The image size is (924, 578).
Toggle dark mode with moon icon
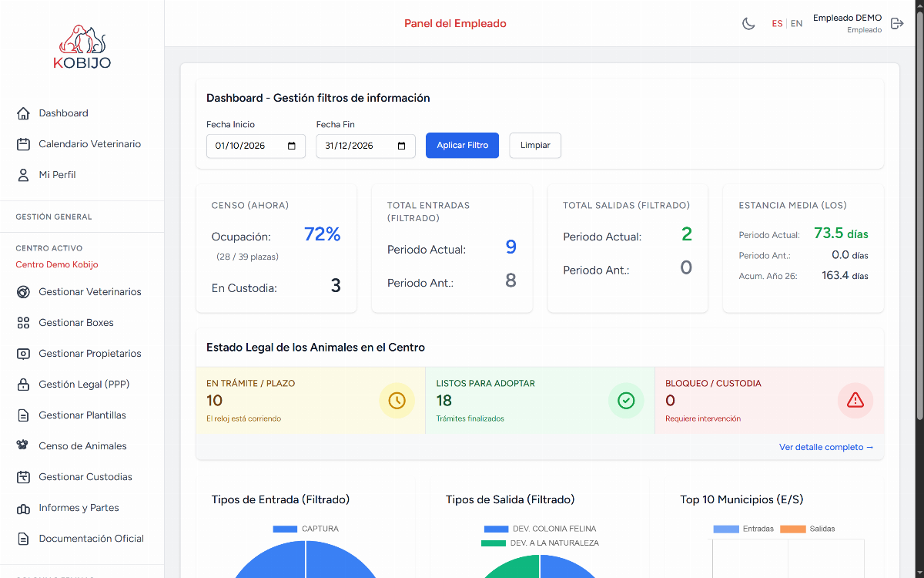point(748,24)
